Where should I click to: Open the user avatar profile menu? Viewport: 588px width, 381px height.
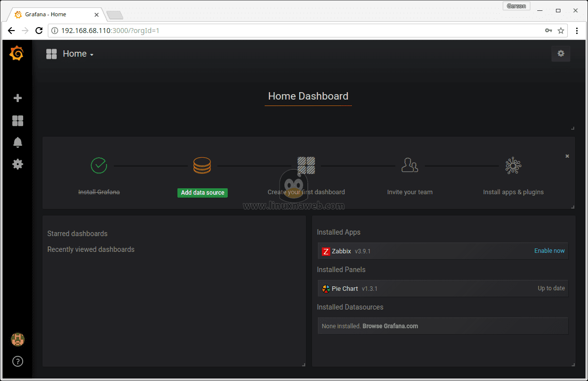pyautogui.click(x=18, y=340)
